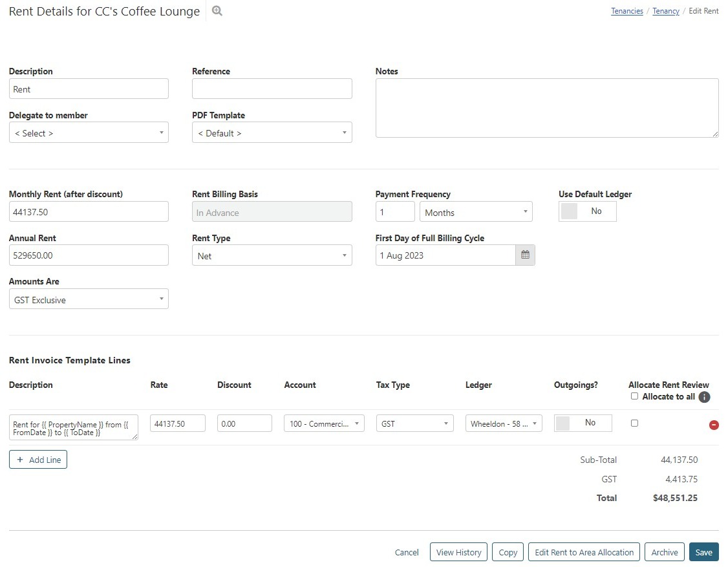
Task: Toggle the Use Default Ledger switch
Action: point(587,211)
